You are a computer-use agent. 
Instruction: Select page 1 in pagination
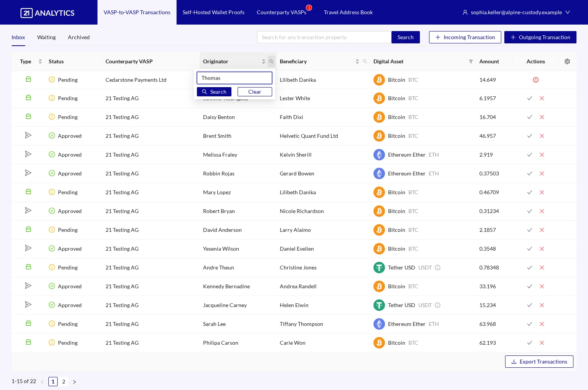(53, 382)
